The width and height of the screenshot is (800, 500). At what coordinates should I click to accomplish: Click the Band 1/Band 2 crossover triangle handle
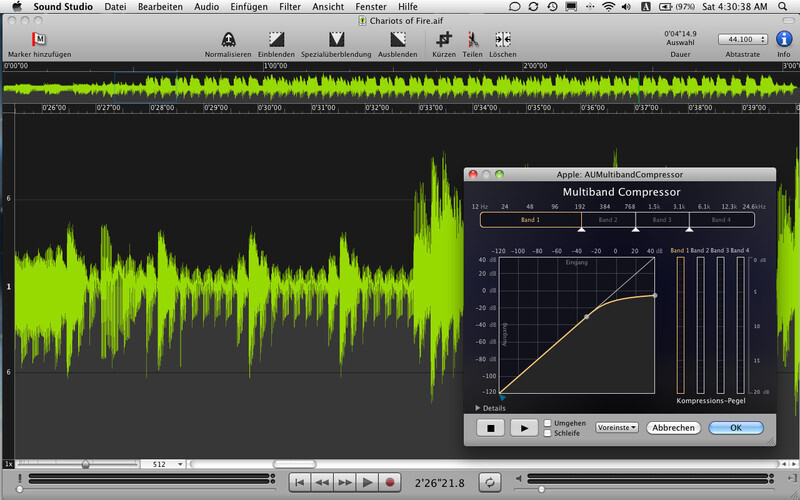point(581,230)
